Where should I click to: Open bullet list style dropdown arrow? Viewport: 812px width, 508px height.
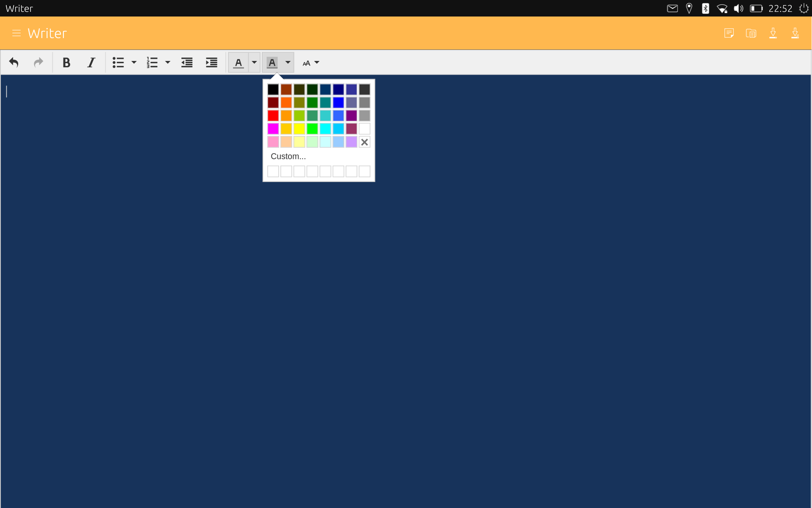tap(134, 63)
